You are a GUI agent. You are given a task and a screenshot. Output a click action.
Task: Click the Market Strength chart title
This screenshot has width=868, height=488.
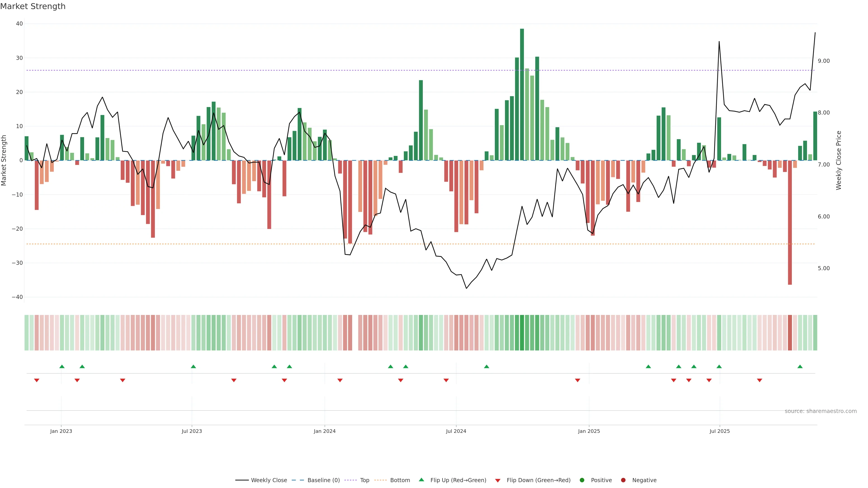tap(33, 6)
